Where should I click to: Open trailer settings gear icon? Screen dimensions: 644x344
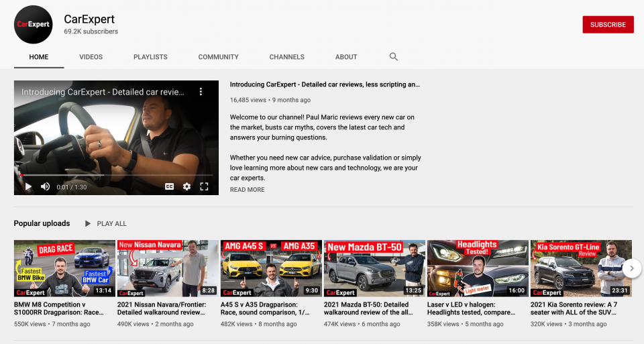[186, 187]
